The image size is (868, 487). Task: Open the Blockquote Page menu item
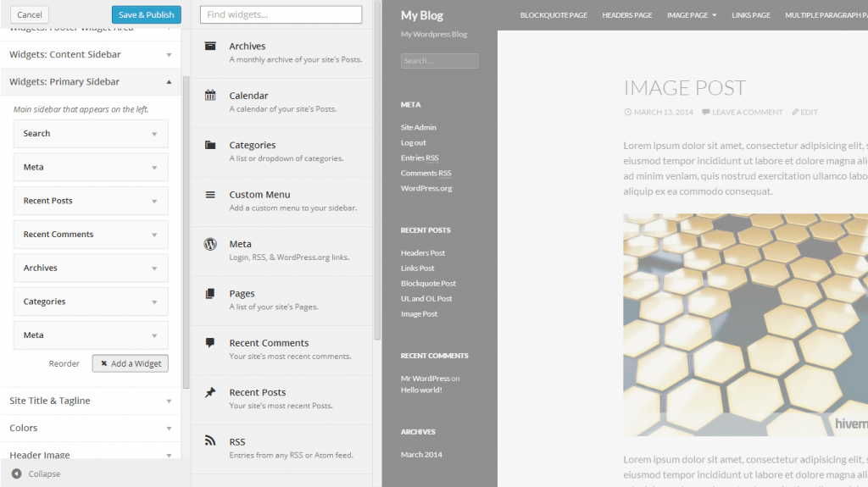click(554, 15)
